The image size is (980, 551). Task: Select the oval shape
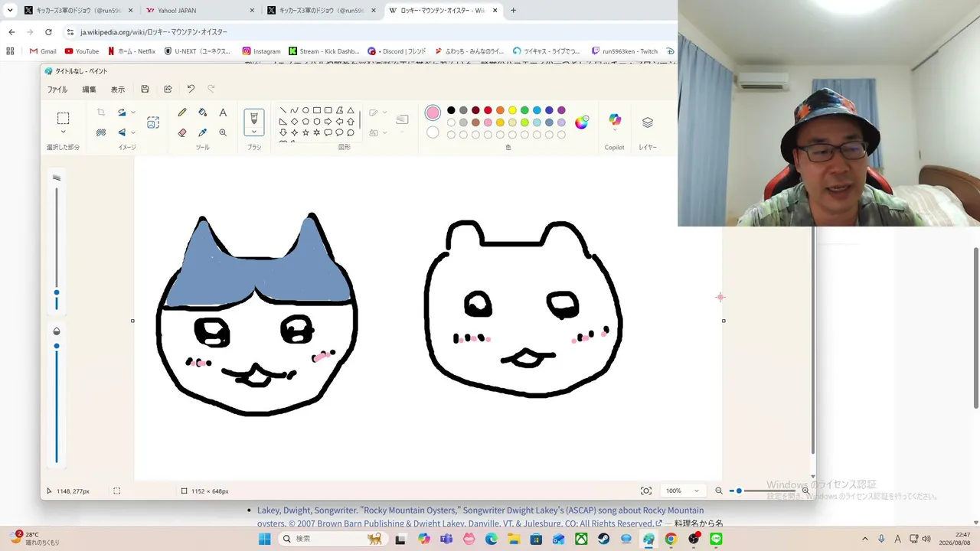tap(305, 110)
